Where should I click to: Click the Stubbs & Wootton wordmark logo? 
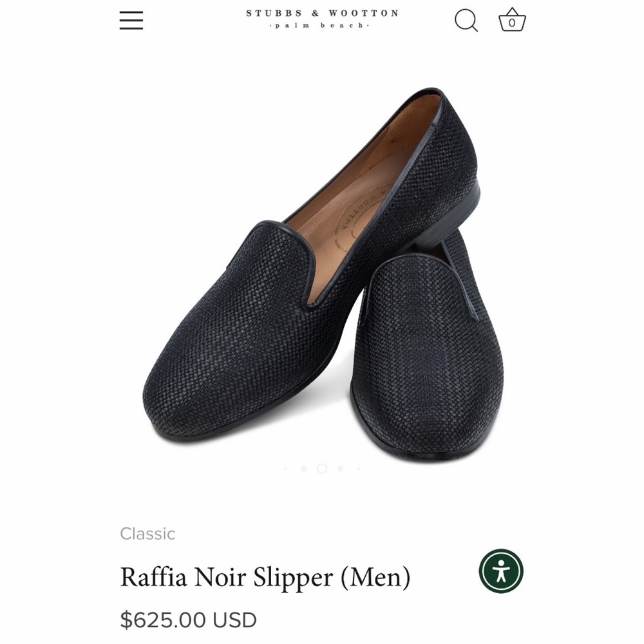tap(321, 13)
